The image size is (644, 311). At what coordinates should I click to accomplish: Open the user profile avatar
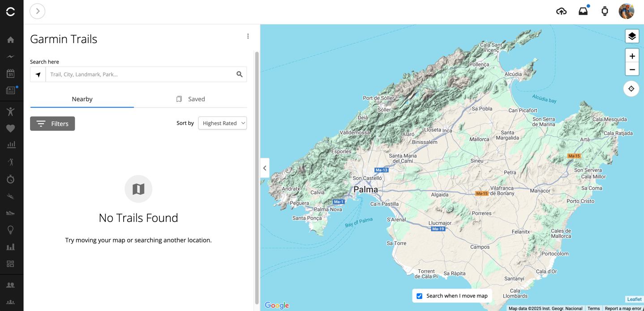click(x=626, y=11)
